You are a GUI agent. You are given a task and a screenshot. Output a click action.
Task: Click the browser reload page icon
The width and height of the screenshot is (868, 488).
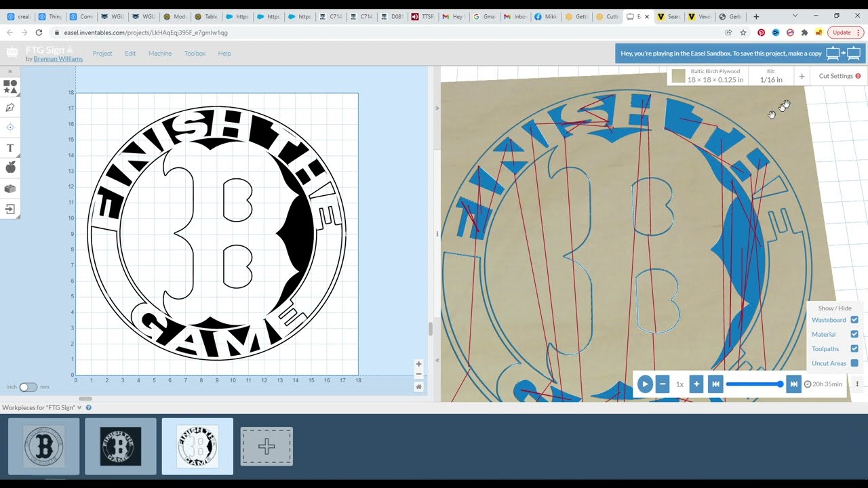[x=39, y=33]
